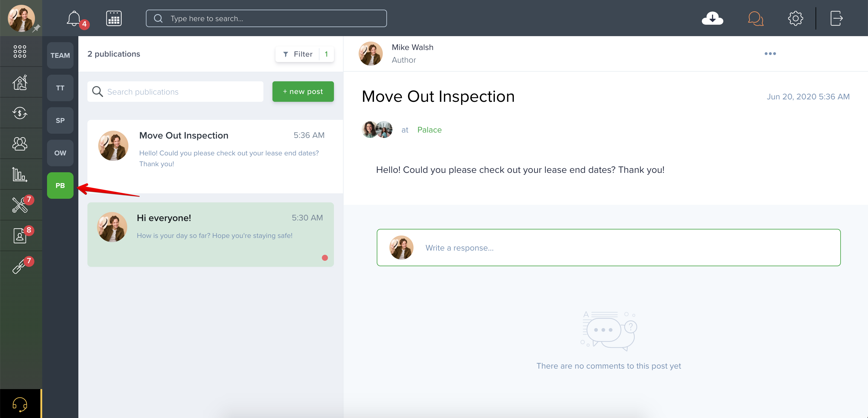Click the magnifier in Search publications
This screenshot has width=868, height=418.
pos(97,92)
